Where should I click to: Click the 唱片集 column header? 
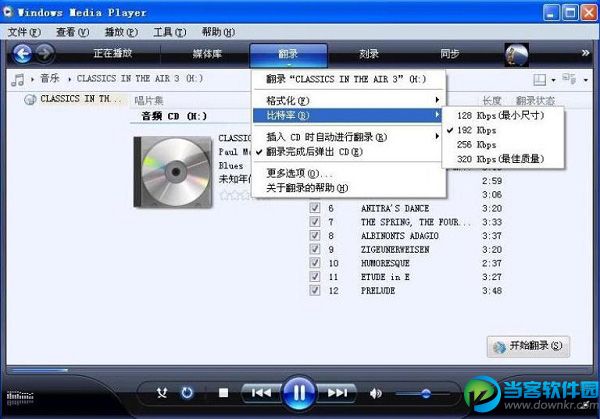[149, 101]
